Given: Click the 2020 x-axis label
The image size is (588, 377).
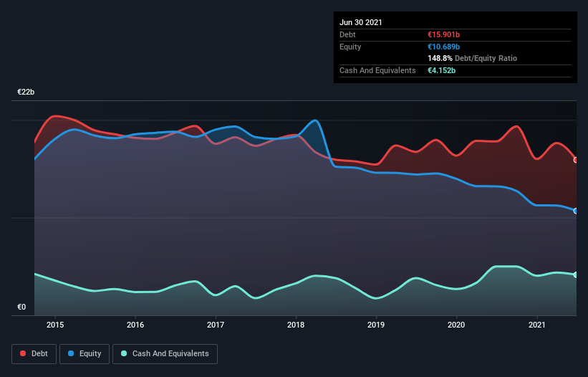Looking at the screenshot, I should tap(456, 325).
